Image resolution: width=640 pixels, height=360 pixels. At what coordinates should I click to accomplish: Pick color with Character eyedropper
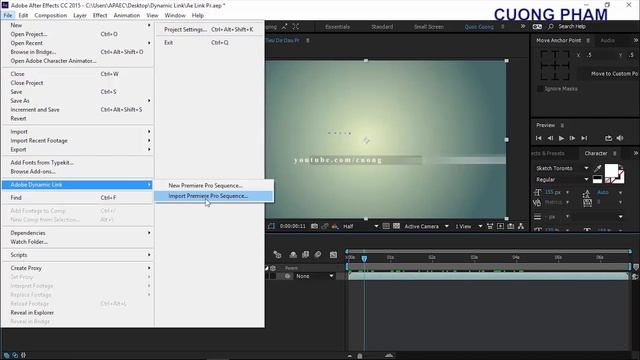598,169
